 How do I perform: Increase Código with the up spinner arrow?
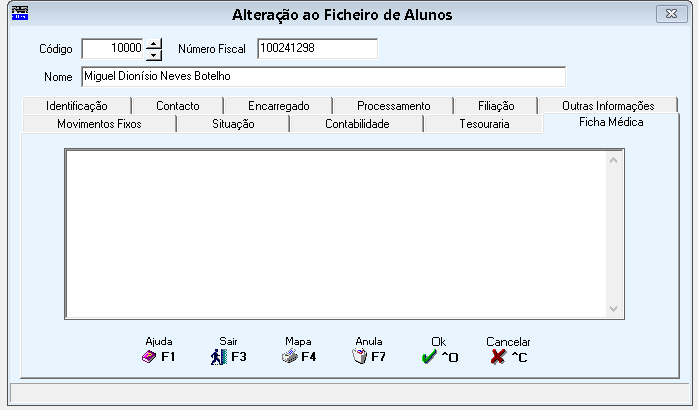click(154, 44)
